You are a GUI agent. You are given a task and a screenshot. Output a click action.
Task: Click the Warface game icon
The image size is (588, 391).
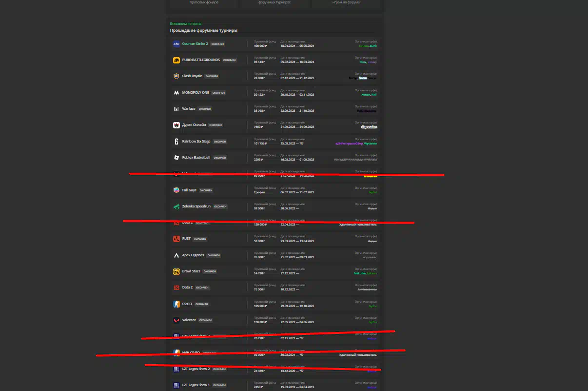point(176,109)
